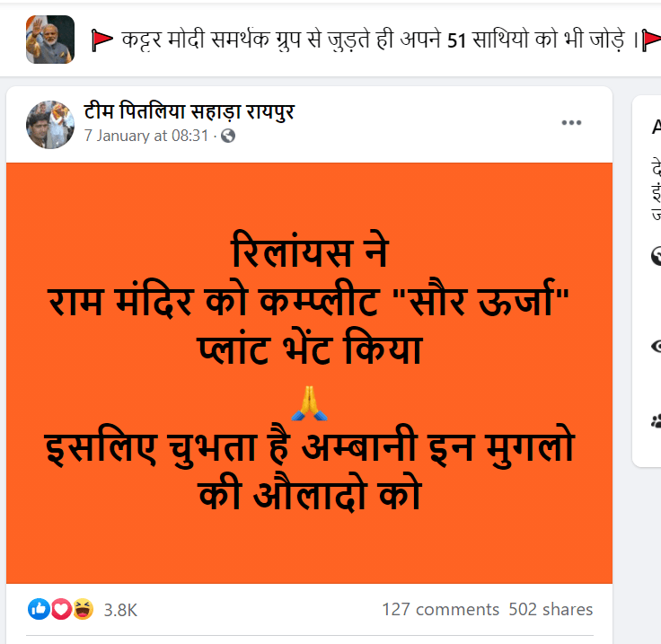Click the group's Modi cover thumbnail
This screenshot has width=661, height=644.
50,40
